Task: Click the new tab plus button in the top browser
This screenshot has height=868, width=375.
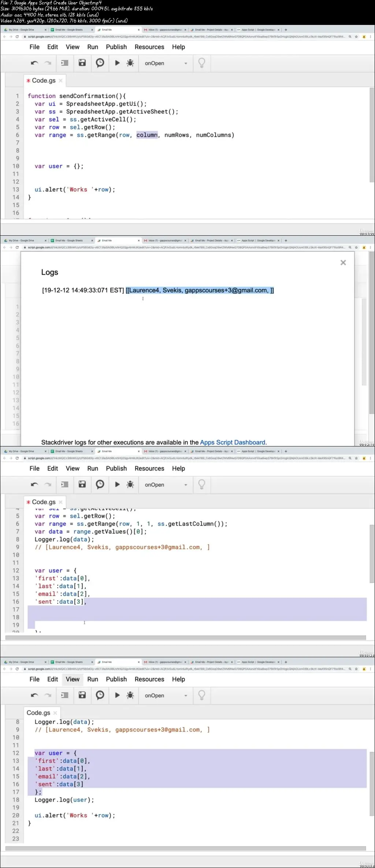Action: point(286,30)
